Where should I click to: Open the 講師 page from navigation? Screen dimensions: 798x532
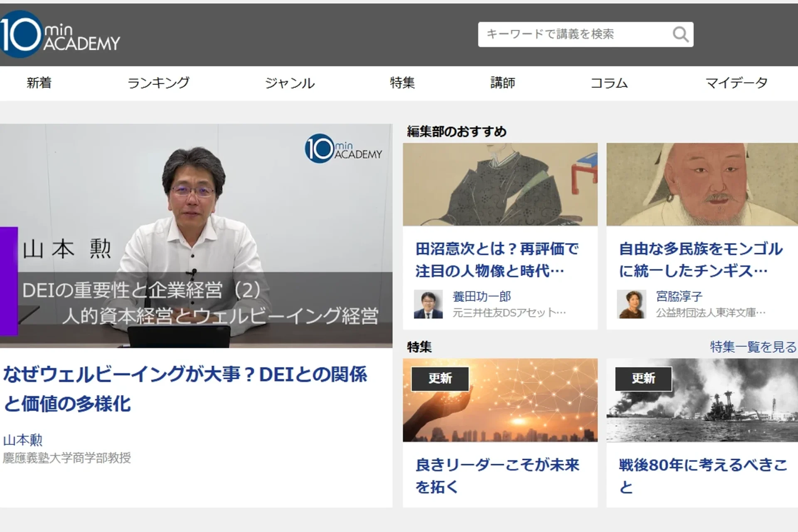(x=502, y=83)
